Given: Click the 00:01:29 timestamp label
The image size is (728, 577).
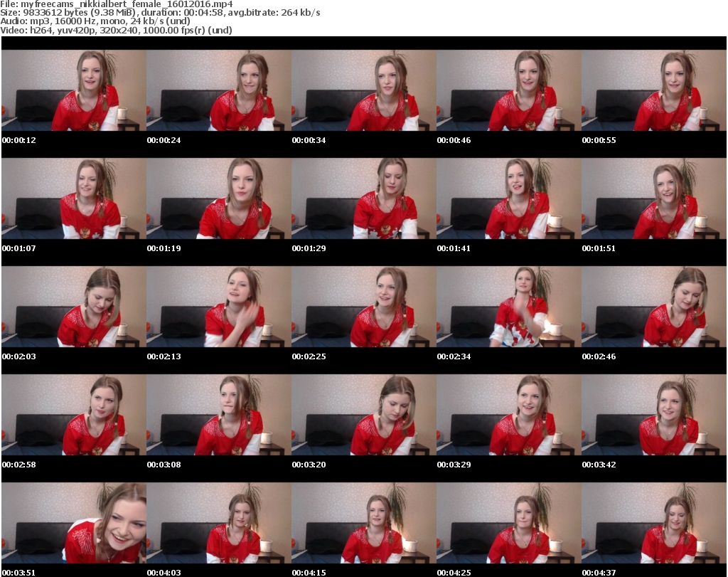Looking at the screenshot, I should tap(309, 248).
